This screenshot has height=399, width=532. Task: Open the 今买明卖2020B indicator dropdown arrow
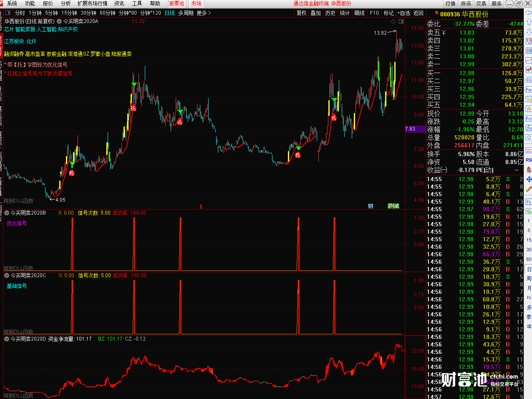(x=7, y=213)
